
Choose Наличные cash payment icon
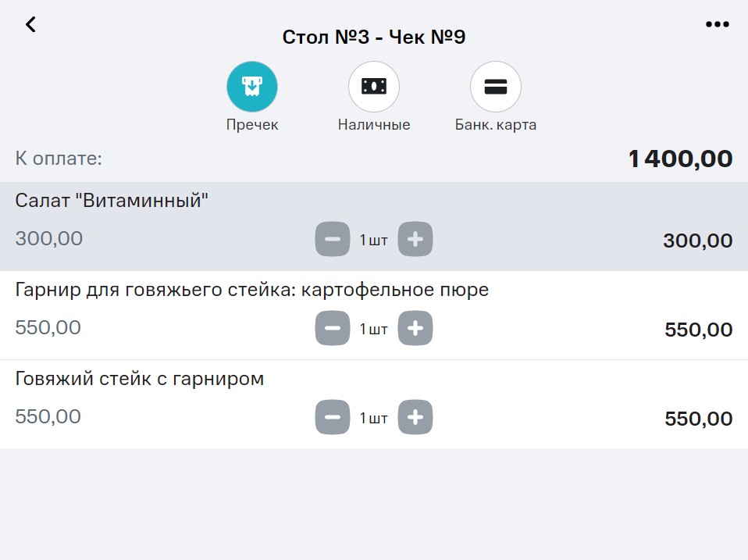(x=374, y=87)
